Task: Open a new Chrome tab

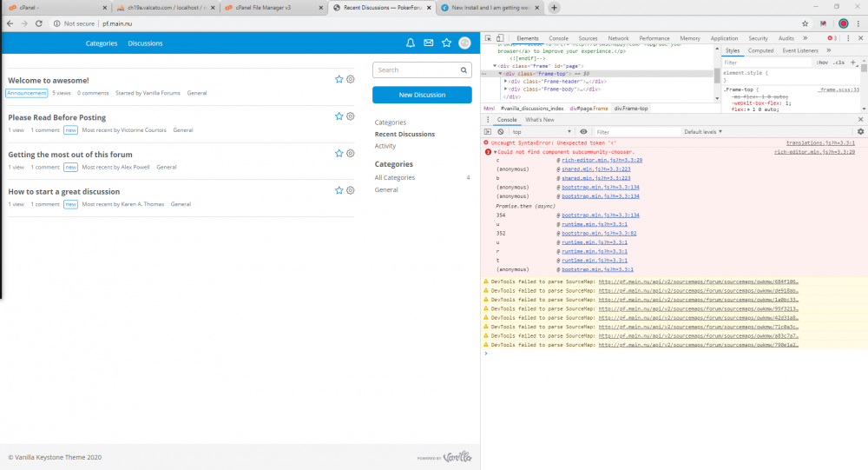Action: (x=554, y=8)
